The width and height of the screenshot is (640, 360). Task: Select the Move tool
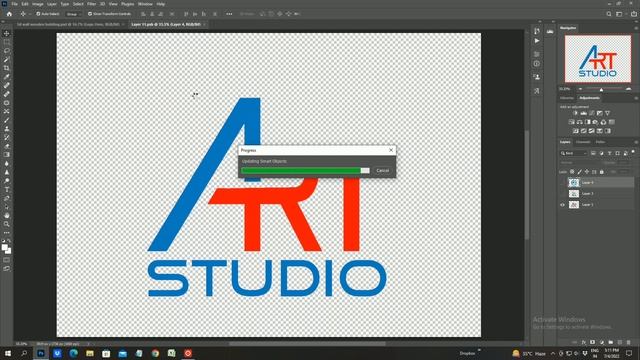tap(7, 33)
